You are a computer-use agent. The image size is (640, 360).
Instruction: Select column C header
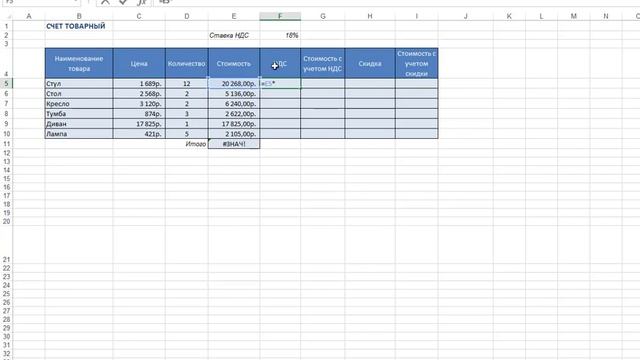(139, 16)
